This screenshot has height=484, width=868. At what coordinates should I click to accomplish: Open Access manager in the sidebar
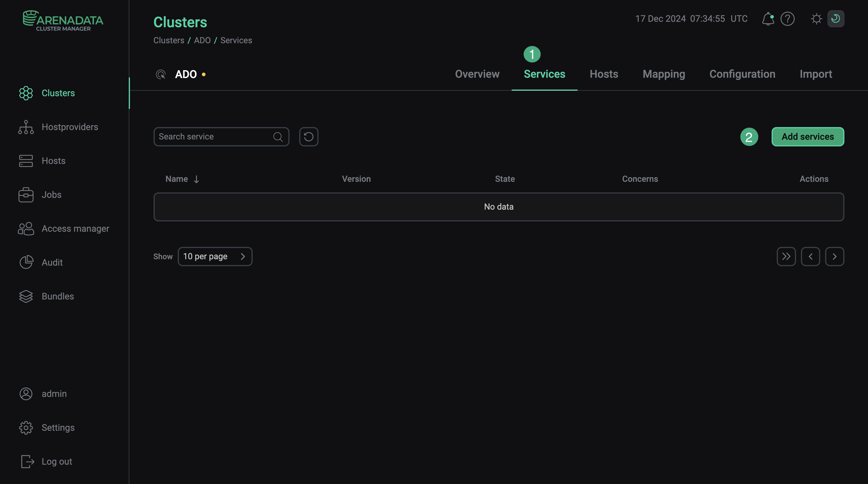(x=75, y=229)
